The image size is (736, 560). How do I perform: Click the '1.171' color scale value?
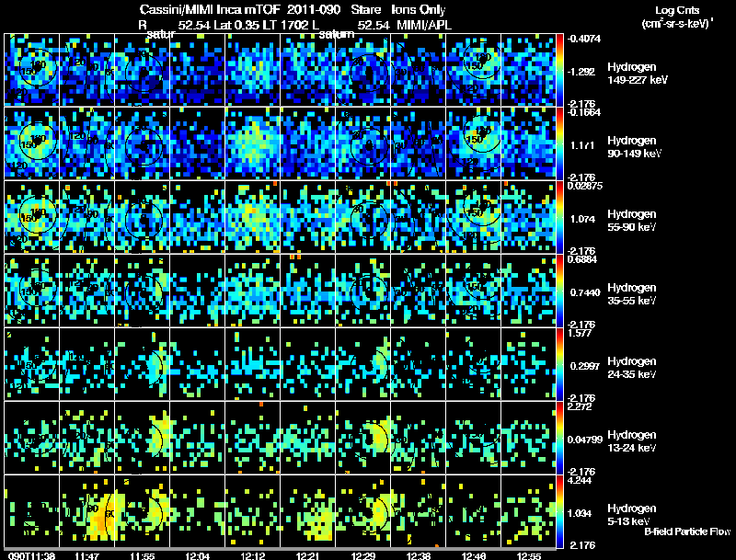582,145
